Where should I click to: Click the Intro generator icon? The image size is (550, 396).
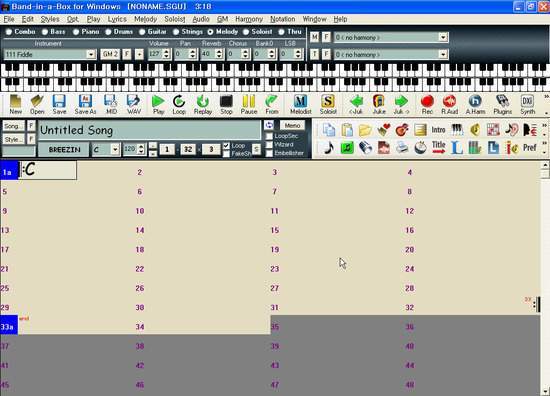(x=438, y=130)
